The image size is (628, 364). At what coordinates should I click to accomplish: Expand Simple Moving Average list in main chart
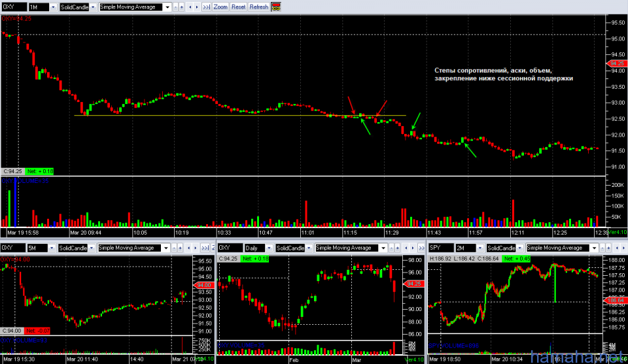(x=167, y=7)
